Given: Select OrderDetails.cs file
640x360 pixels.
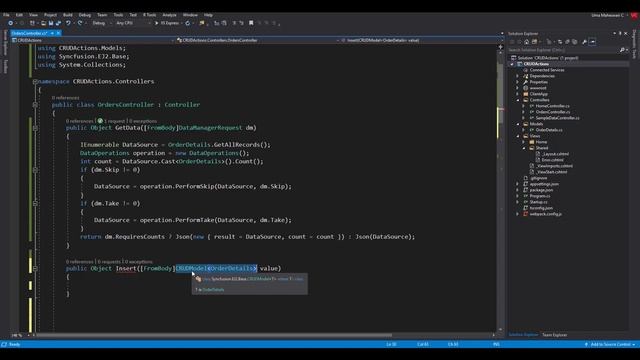Looking at the screenshot, I should tap(549, 130).
